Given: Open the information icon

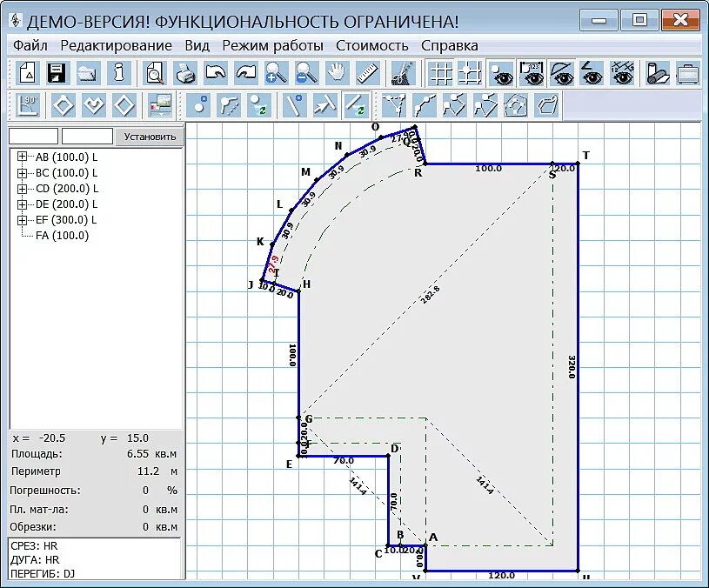Looking at the screenshot, I should pyautogui.click(x=118, y=72).
